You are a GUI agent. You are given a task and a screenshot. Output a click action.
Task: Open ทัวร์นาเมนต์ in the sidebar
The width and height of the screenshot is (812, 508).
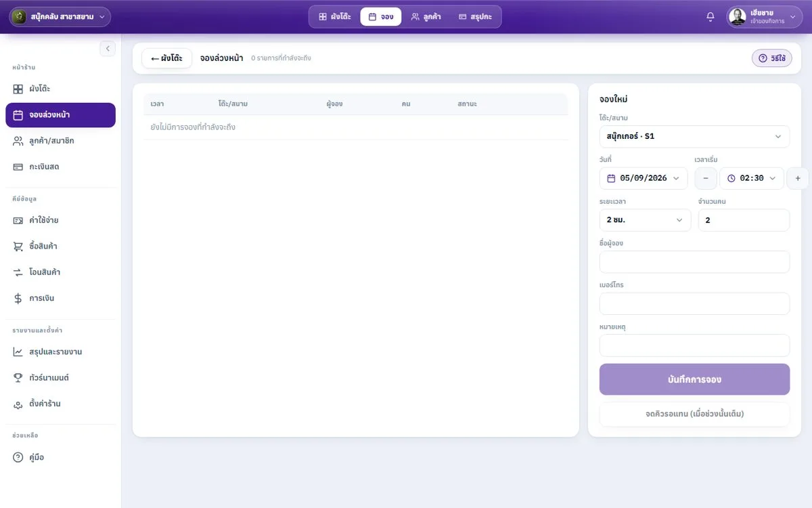(x=60, y=377)
